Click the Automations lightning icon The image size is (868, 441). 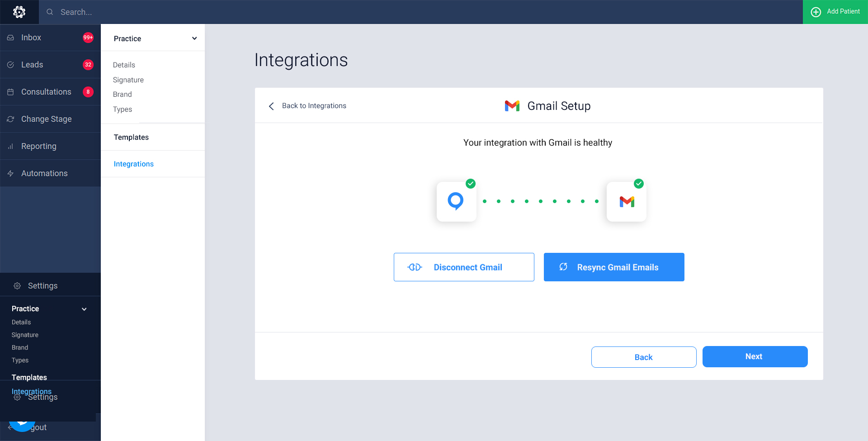point(10,173)
